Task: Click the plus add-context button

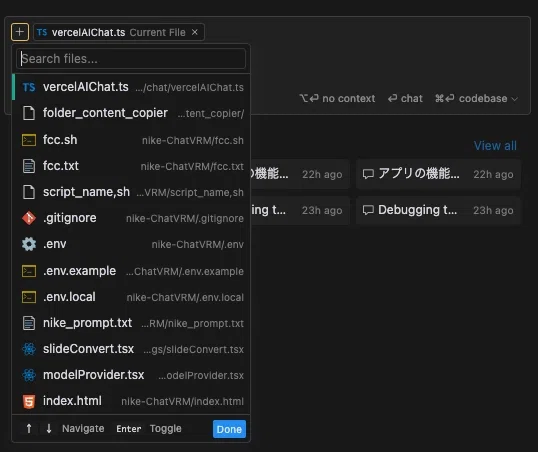Action: (20, 32)
